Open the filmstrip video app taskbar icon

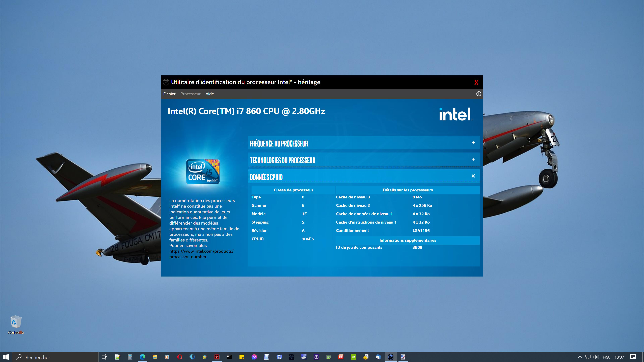pyautogui.click(x=266, y=357)
